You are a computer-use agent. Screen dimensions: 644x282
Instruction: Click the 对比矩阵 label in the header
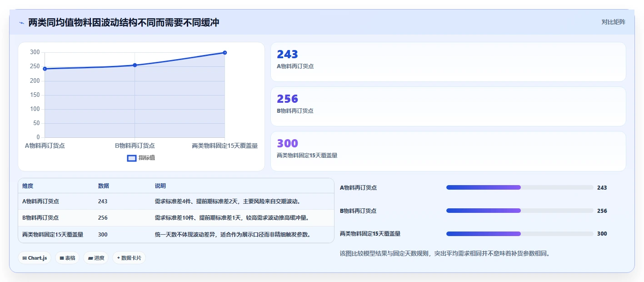(x=613, y=22)
